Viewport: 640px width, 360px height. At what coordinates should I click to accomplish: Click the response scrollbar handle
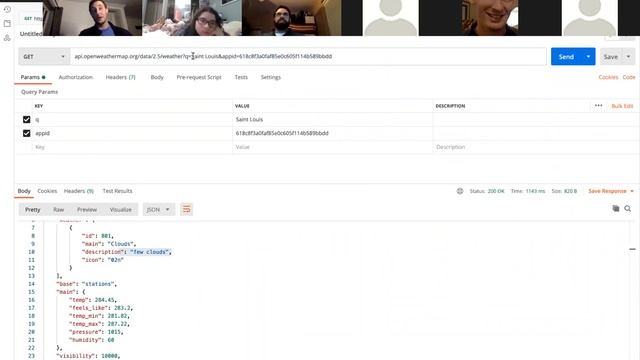(632, 249)
